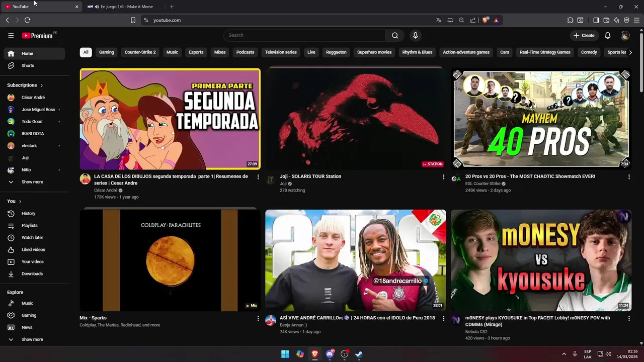Open options menu for 20 Pros vs 20 Pros
Image resolution: width=644 pixels, height=362 pixels.
click(628, 177)
